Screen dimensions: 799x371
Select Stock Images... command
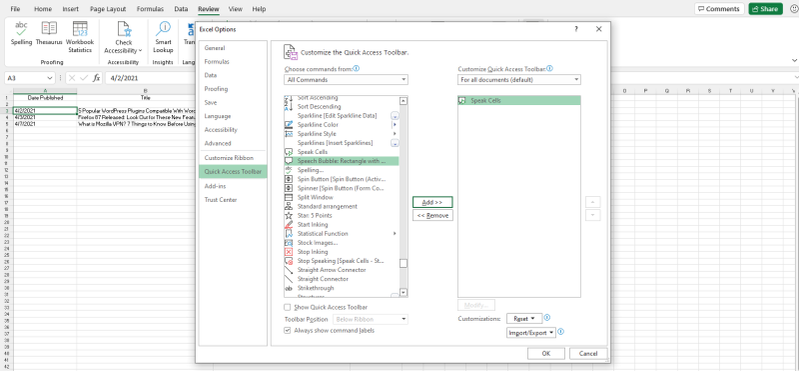coord(341,243)
